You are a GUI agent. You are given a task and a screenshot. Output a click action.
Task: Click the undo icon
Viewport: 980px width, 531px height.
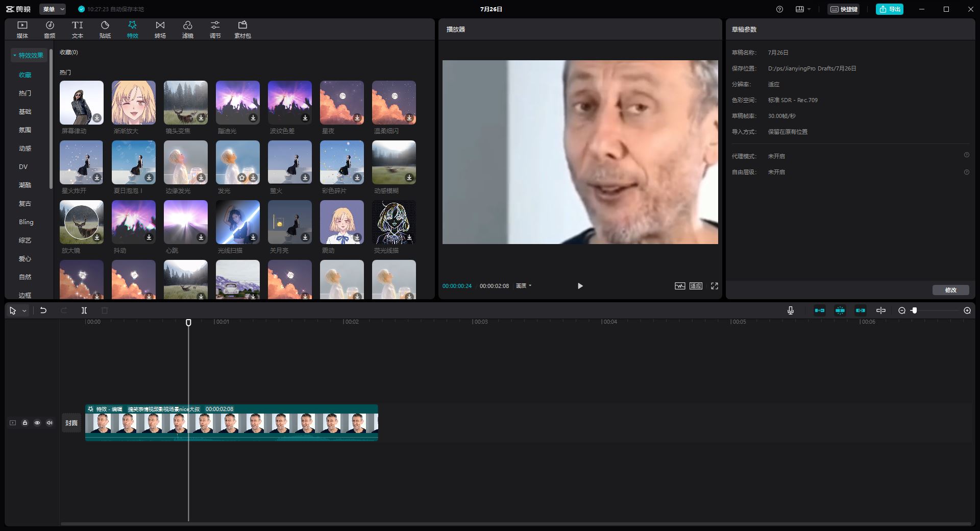(43, 310)
